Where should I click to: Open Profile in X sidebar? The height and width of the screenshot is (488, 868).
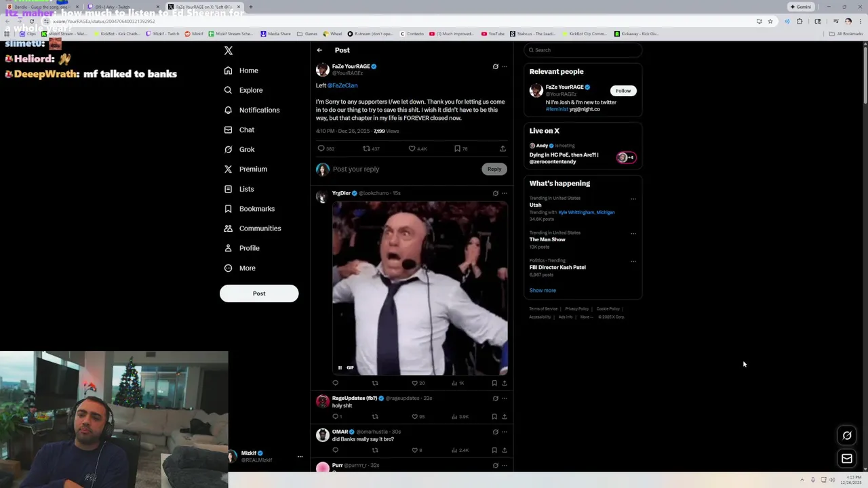click(x=242, y=248)
